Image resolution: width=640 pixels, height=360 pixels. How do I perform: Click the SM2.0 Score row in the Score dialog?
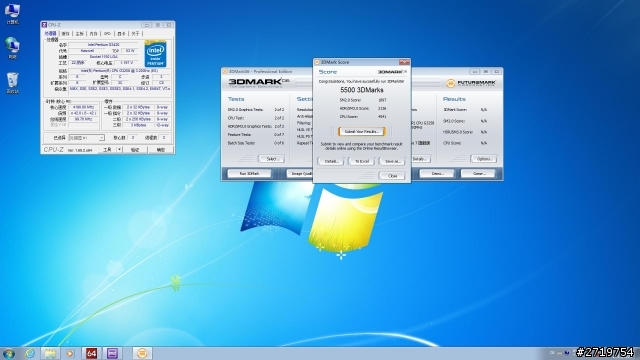[363, 100]
